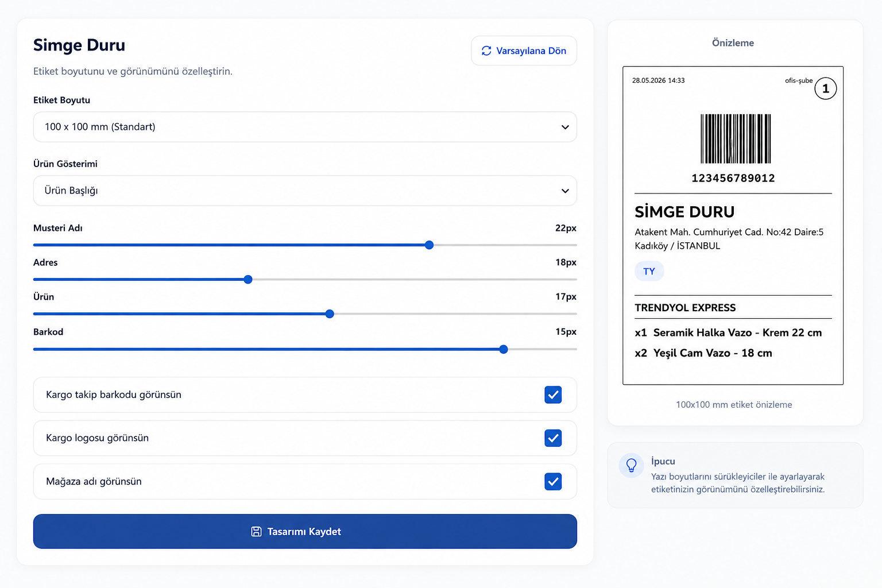The image size is (882, 588).
Task: Click the Varsayılana Dön button
Action: click(x=524, y=51)
